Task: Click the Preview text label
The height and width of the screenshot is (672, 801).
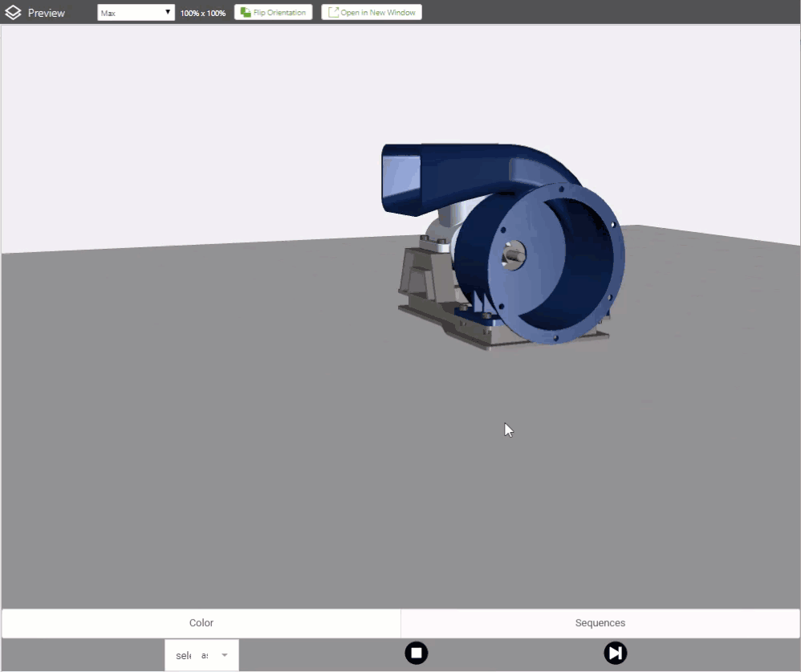Action: 46,13
